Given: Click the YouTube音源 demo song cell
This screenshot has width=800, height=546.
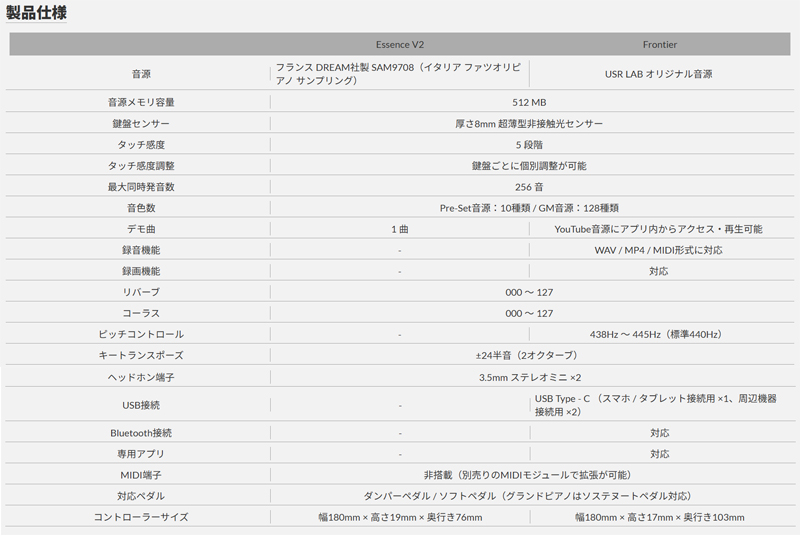Looking at the screenshot, I should click(659, 229).
